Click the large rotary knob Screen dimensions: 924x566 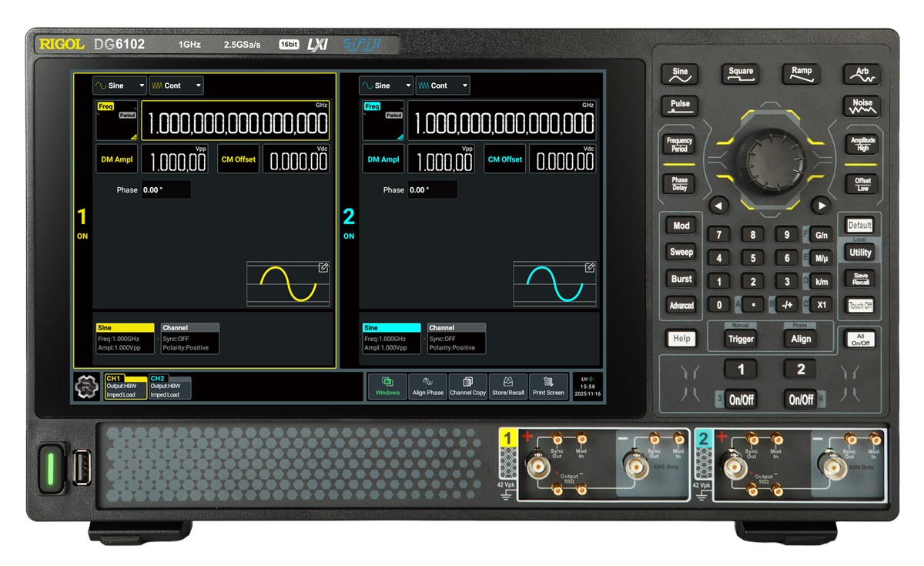[771, 159]
